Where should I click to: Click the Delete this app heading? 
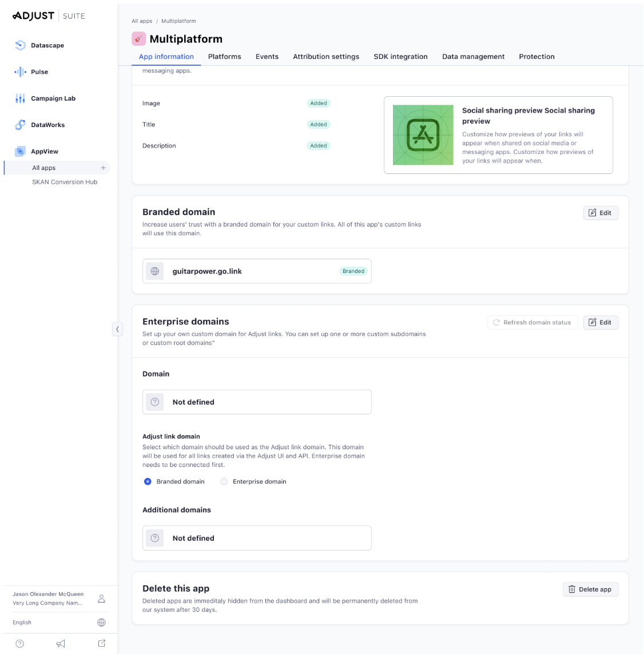coord(176,589)
